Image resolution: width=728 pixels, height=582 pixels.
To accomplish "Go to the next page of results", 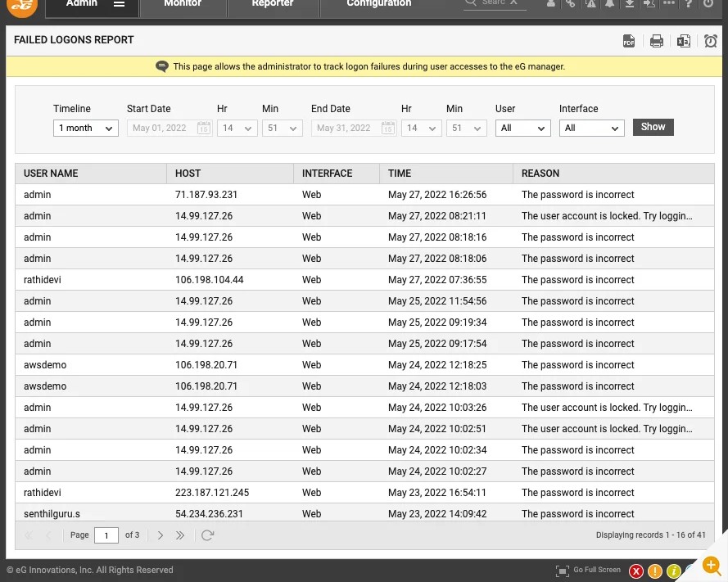I will pos(161,535).
